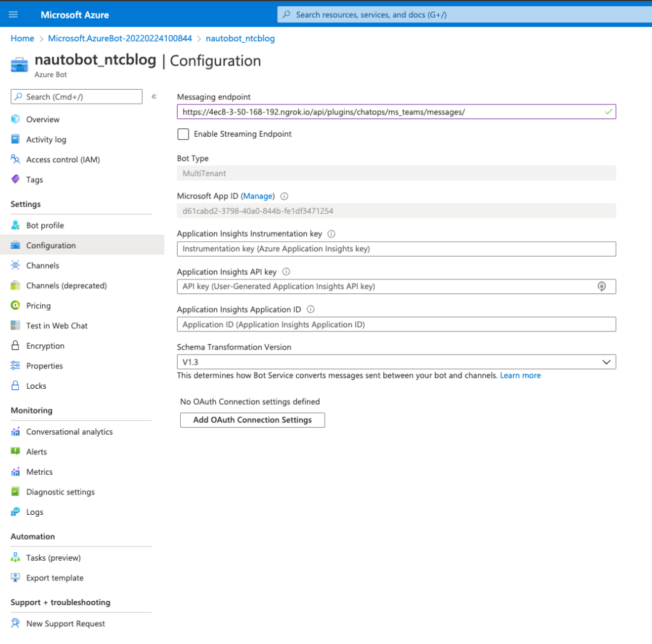Click the Microsoft Azure portal title
Image resolution: width=652 pixels, height=644 pixels.
(75, 15)
